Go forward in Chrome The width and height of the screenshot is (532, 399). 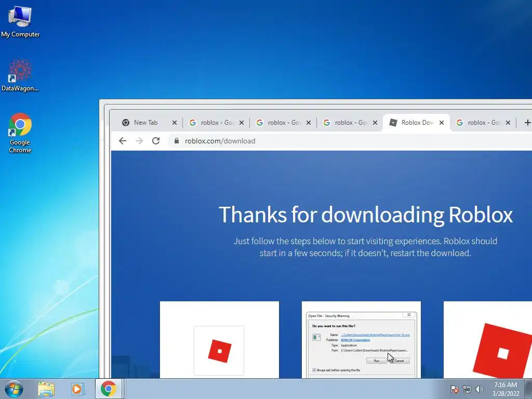tap(139, 141)
